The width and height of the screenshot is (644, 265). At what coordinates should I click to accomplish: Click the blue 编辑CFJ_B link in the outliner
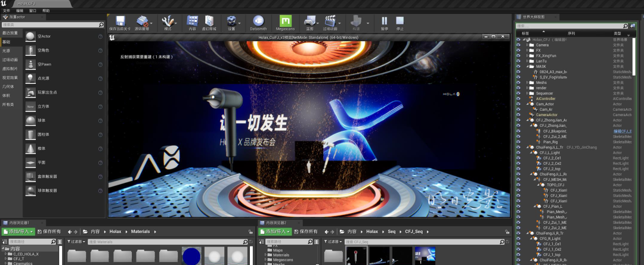(622, 131)
